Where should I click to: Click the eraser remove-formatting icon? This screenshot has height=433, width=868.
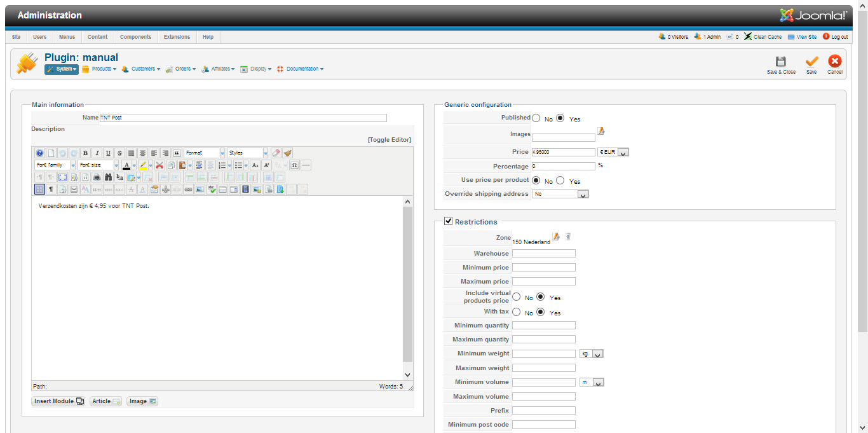(276, 153)
